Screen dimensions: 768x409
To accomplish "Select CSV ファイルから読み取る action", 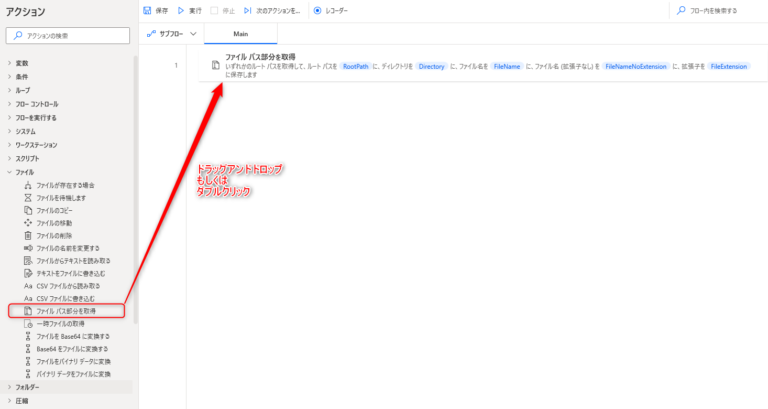I will click(68, 286).
